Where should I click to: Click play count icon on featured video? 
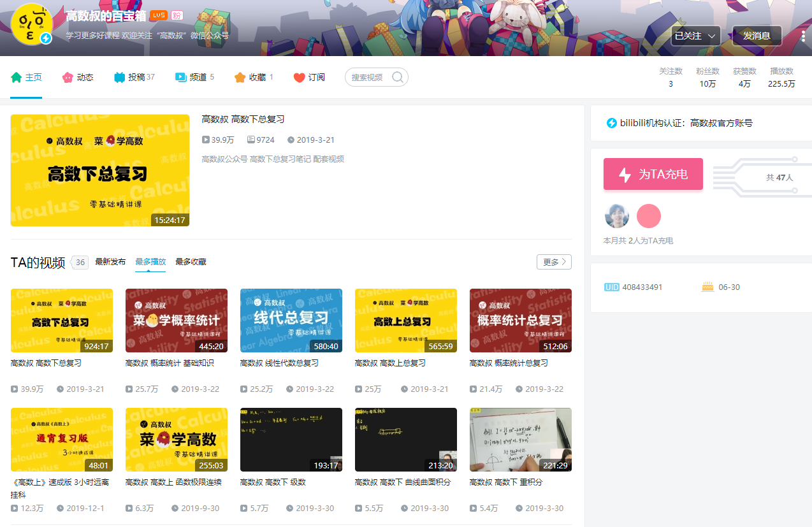[x=205, y=140]
